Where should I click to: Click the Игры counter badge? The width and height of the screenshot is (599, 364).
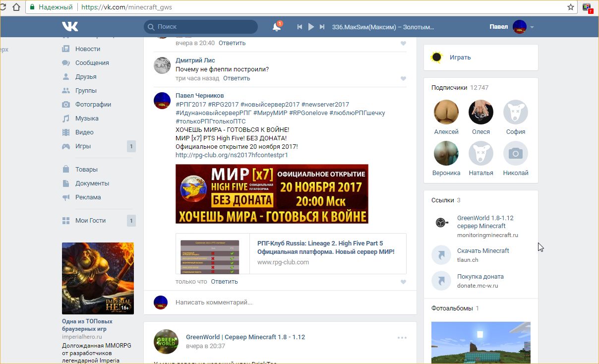[131, 146]
